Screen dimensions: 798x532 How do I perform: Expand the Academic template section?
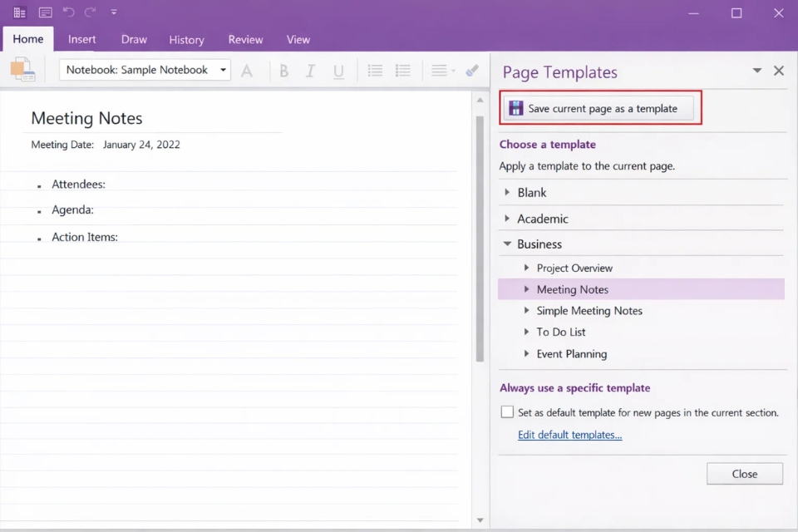pyautogui.click(x=546, y=218)
